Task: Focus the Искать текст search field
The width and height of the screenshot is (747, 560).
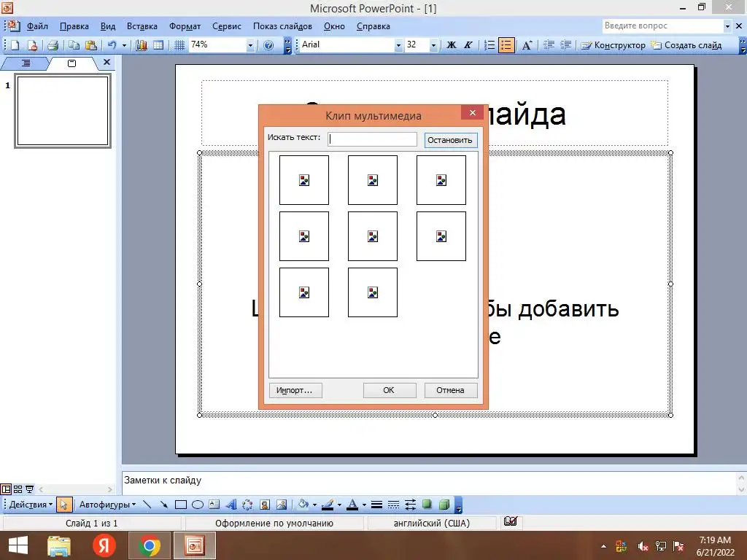Action: 372,139
